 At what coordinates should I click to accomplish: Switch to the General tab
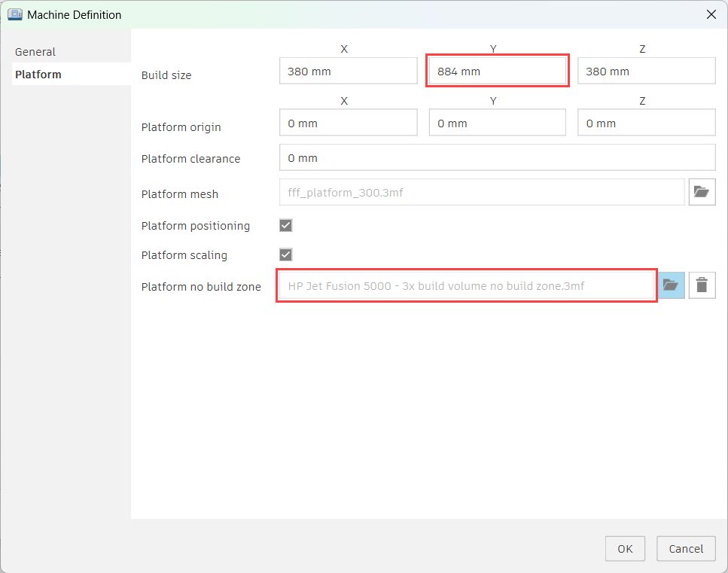[x=35, y=52]
